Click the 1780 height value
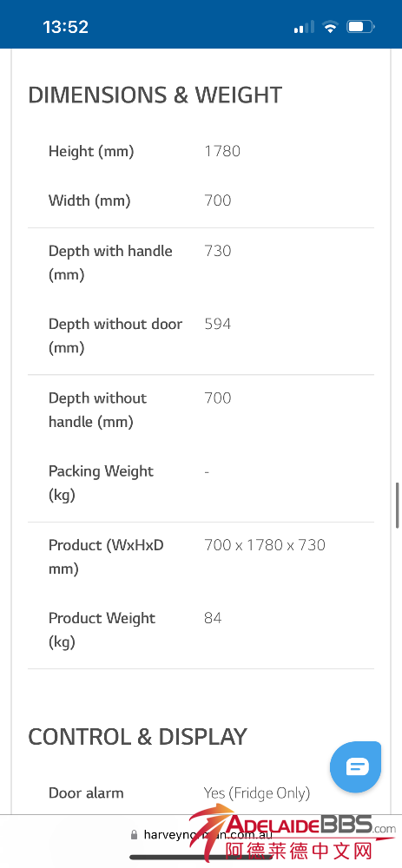 (222, 151)
